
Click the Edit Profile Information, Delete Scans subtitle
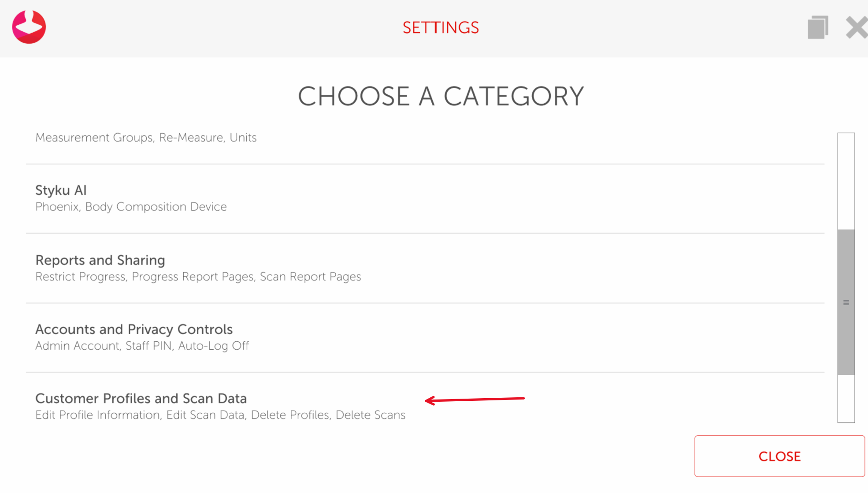point(220,415)
